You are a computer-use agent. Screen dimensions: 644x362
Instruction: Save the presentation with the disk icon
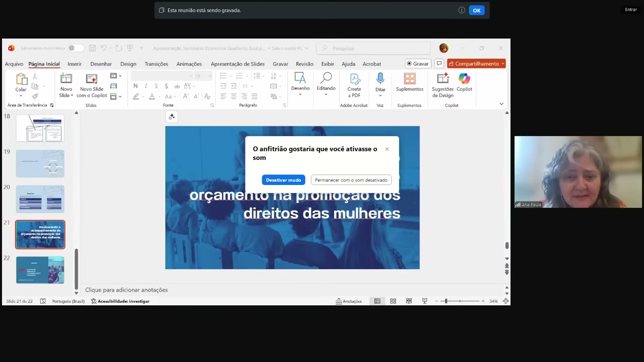coord(92,48)
